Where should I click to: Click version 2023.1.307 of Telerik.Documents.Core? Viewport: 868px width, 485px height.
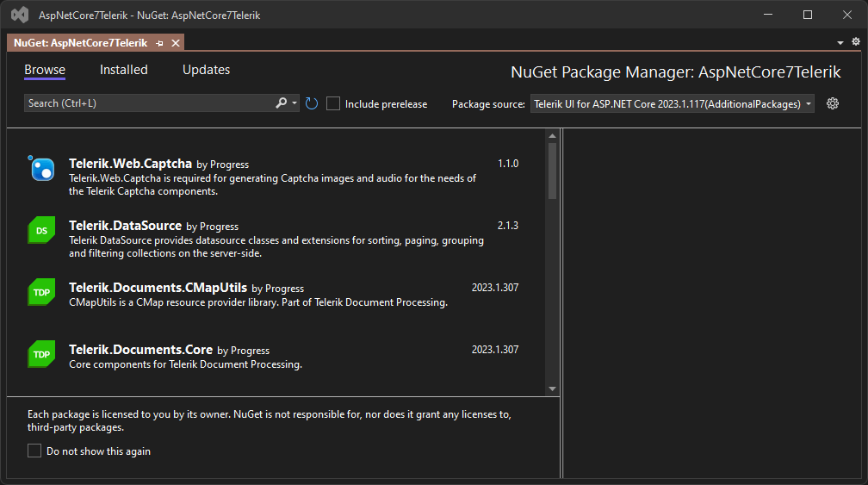[x=495, y=350]
